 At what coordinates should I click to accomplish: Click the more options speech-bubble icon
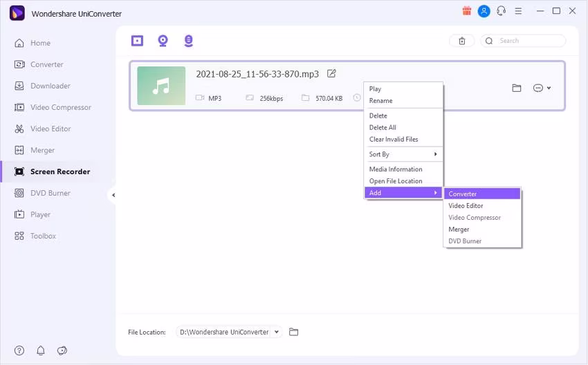[538, 88]
